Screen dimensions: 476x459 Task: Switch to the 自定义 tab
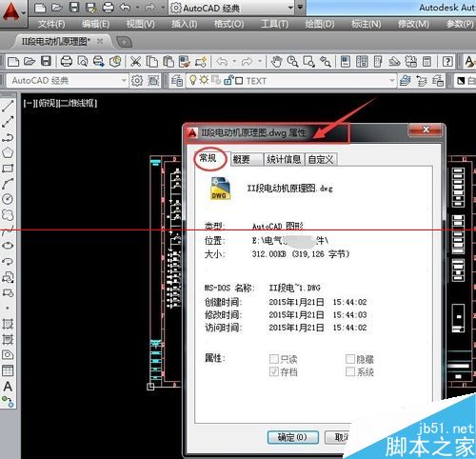click(x=321, y=159)
